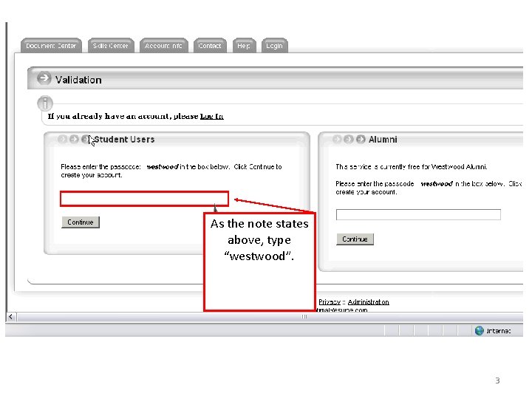Click the arrow icon beside Validation heading

point(44,78)
